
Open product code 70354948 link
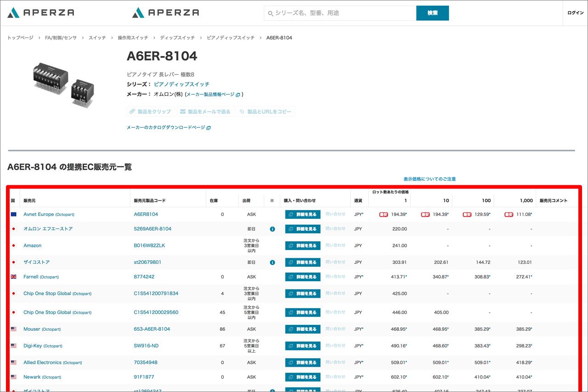tap(146, 363)
